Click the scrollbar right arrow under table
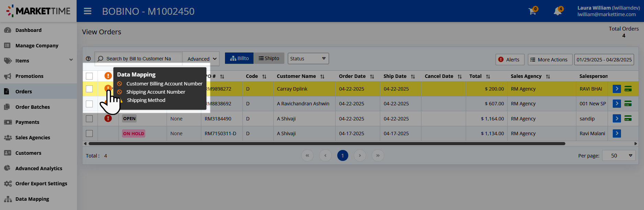644x210 pixels. click(x=636, y=143)
